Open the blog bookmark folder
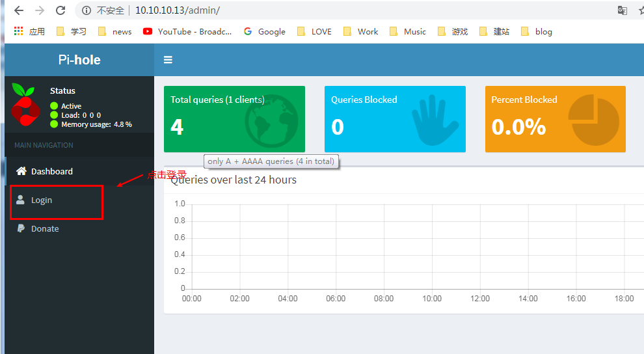Screen dimensions: 644x354 (537, 32)
